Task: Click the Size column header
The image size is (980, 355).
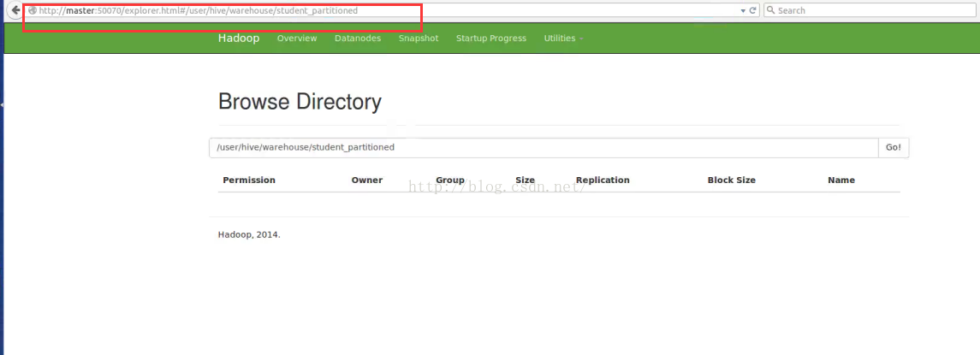Action: coord(525,180)
